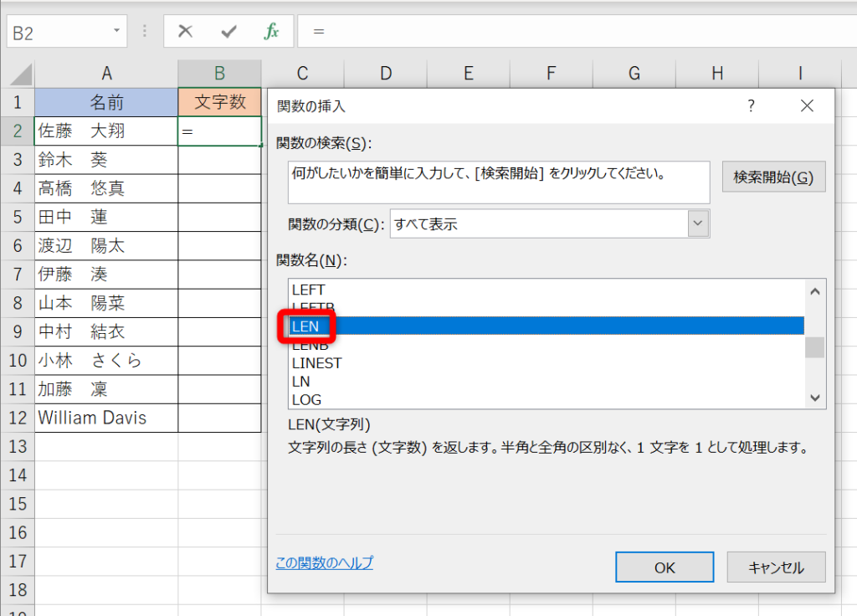Click the function search text box
Image resolution: width=857 pixels, height=616 pixels.
pos(498,182)
